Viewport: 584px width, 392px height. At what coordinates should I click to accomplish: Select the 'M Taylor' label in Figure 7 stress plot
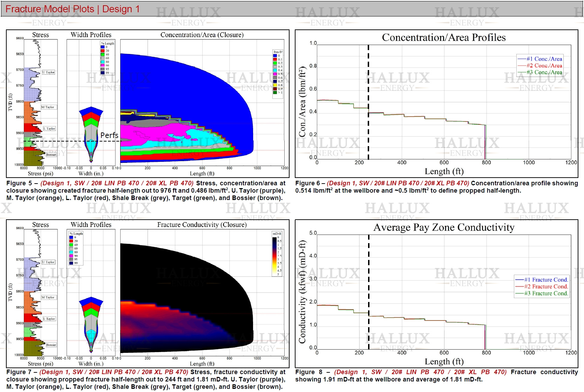tap(48, 297)
